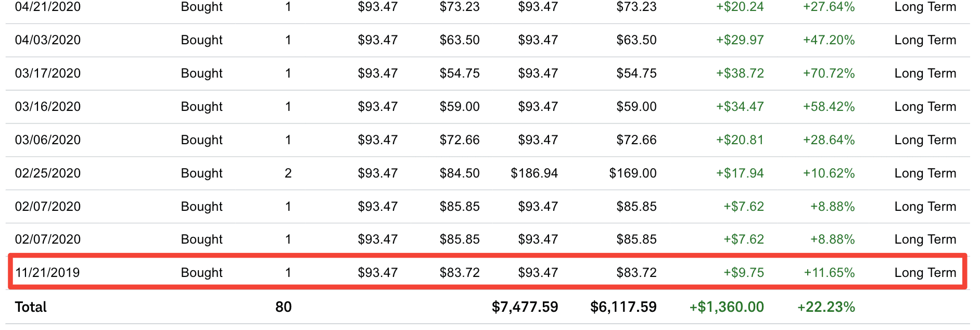Select the +70.72% gain percentage
The image size is (980, 330).
pos(829,73)
